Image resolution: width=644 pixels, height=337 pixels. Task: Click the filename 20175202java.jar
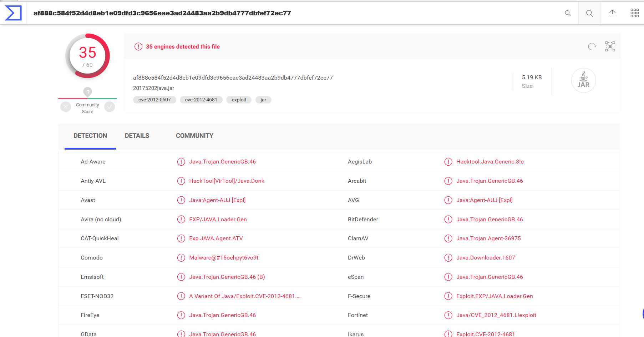153,88
